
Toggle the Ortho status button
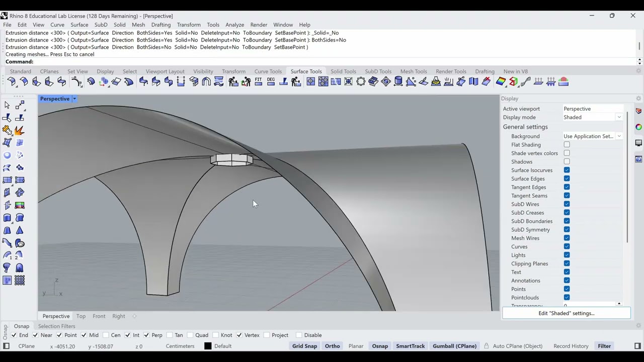[332, 346]
